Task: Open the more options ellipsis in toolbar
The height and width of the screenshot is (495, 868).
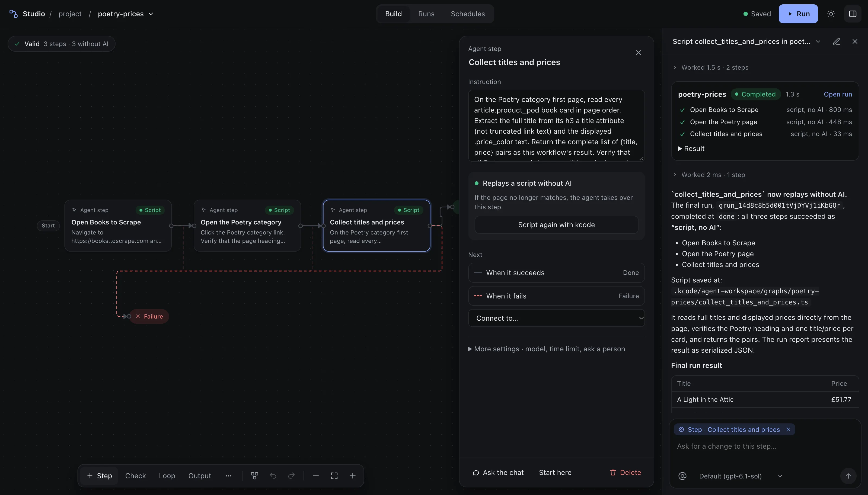Action: point(229,476)
